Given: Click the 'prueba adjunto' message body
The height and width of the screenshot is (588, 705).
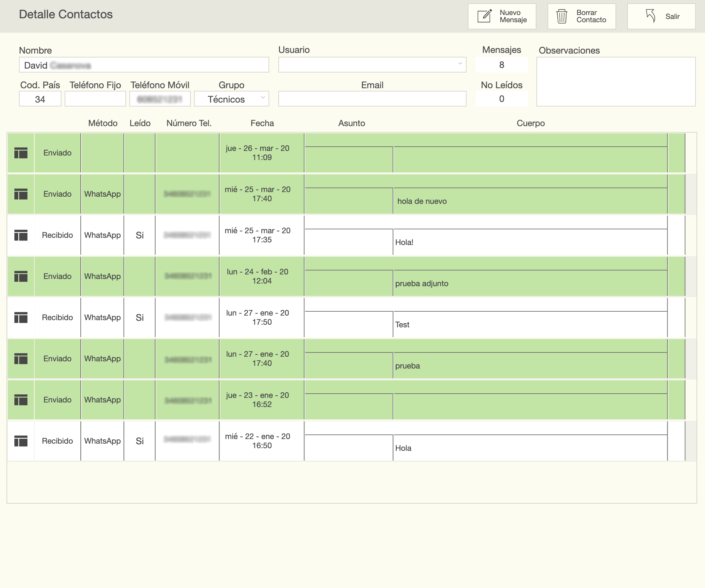Looking at the screenshot, I should (x=422, y=284).
